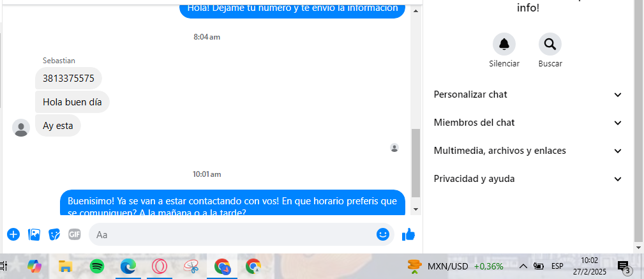Open the GIF picker
This screenshot has height=279, width=644.
point(74,234)
